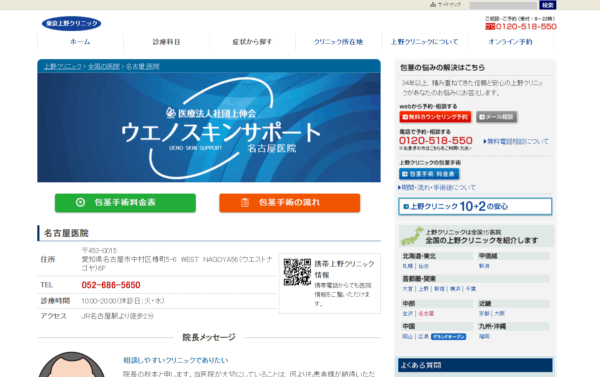Click the 東京上野クリニック logo

[x=72, y=23]
